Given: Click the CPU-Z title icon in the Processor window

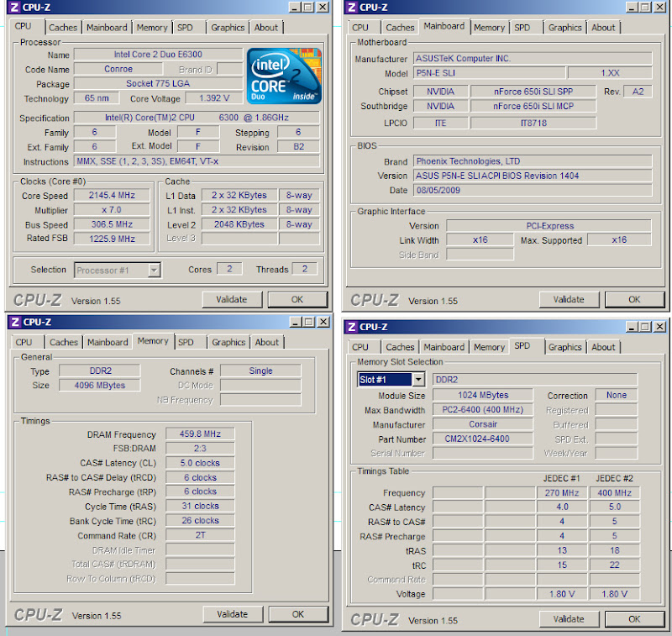Looking at the screenshot, I should point(14,8).
